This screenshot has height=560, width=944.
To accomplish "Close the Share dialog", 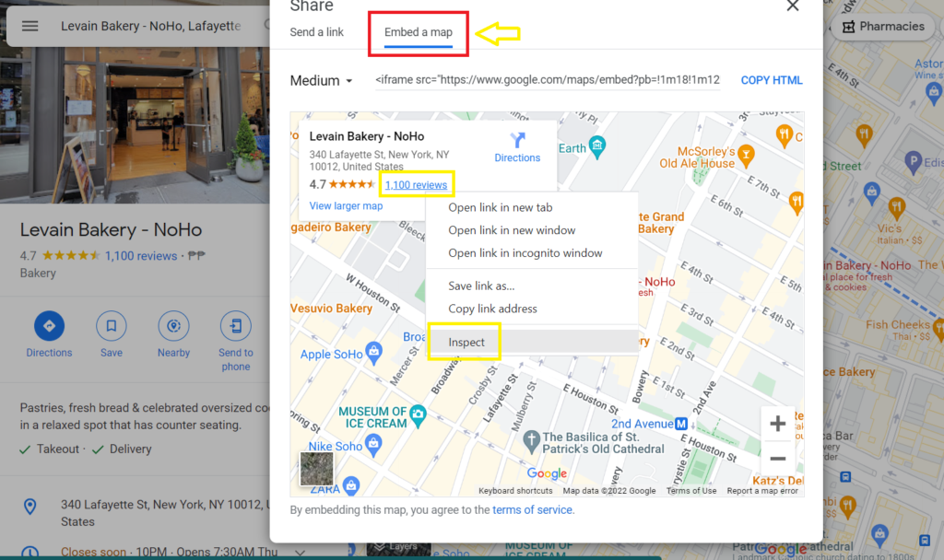I will 792,6.
